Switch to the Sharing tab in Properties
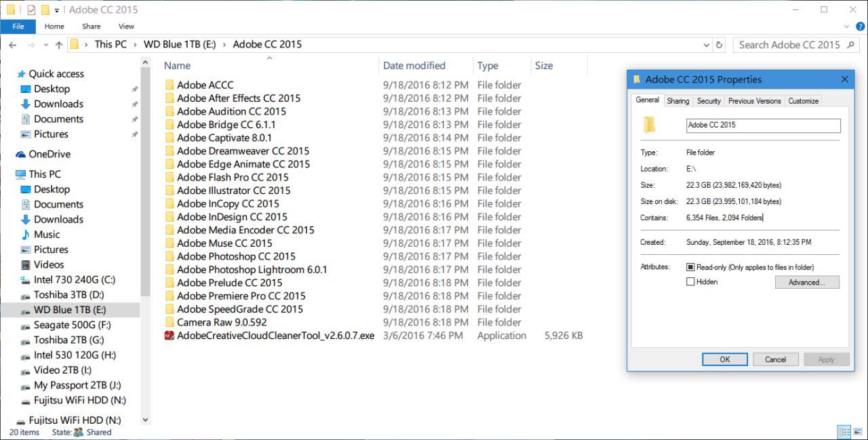868x440 pixels. click(678, 101)
